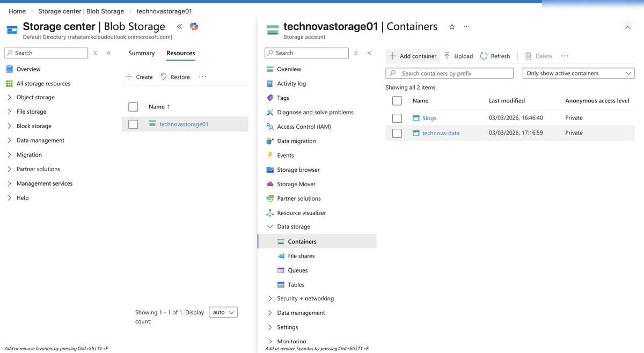
Task: Open the Copilot icon beside Blob Storage title
Action: tap(194, 26)
